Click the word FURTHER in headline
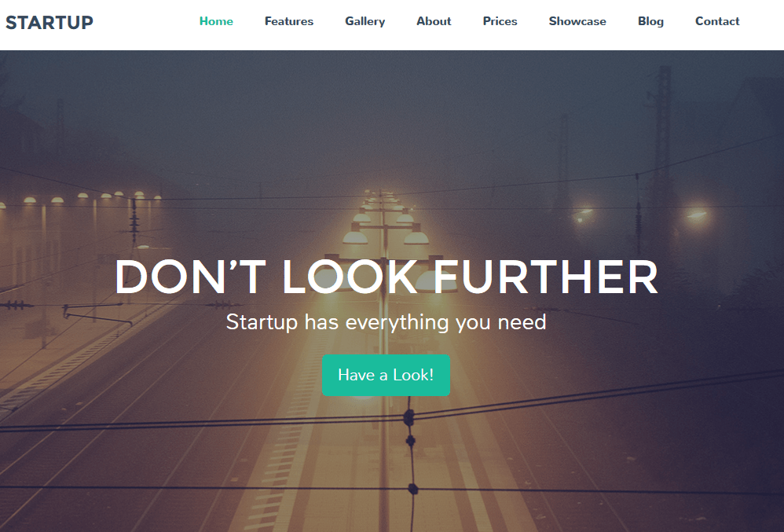 tap(545, 277)
